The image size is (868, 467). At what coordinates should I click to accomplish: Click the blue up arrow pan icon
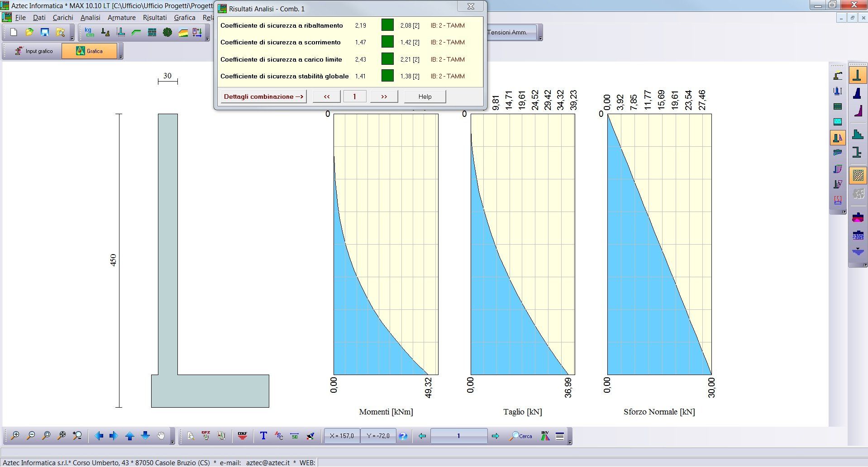[x=129, y=436]
